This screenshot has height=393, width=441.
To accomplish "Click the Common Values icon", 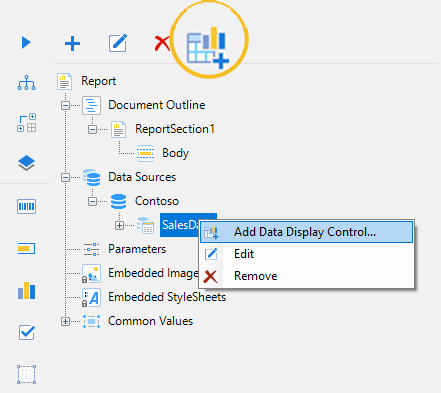I will point(91,321).
